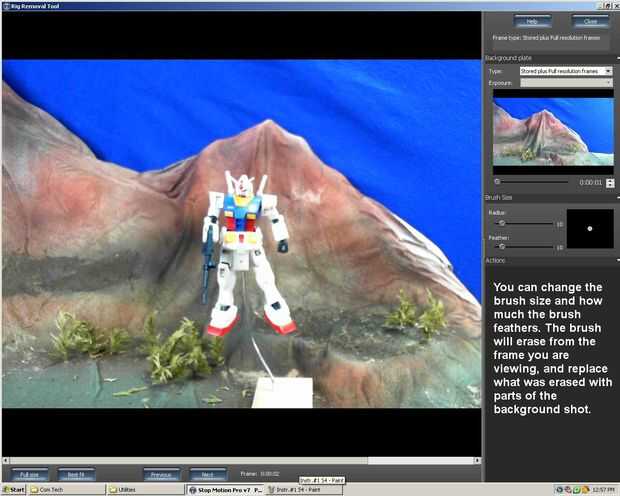Switch to Con Tech folder in taskbar
The height and width of the screenshot is (496, 620).
66,490
